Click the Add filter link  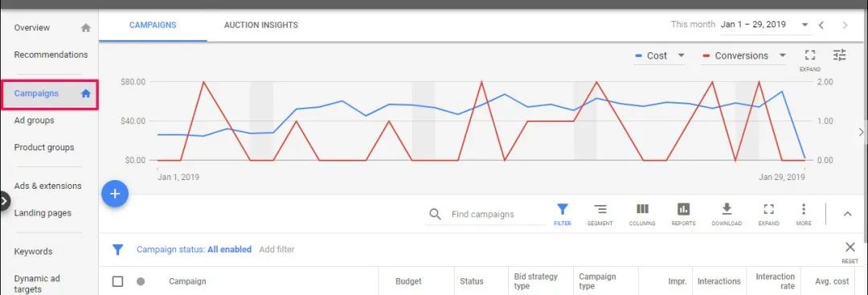(276, 250)
